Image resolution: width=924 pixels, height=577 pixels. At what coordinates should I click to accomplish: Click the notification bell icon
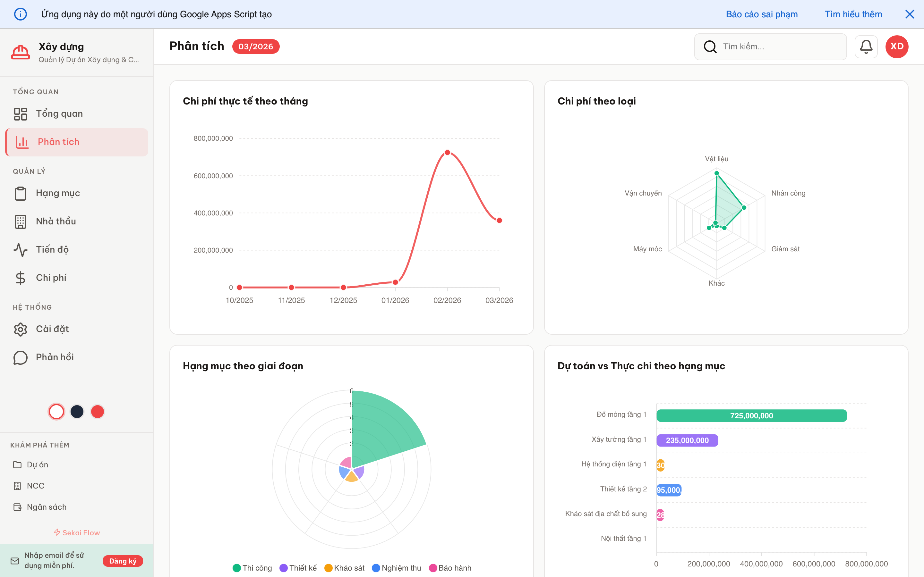point(866,46)
